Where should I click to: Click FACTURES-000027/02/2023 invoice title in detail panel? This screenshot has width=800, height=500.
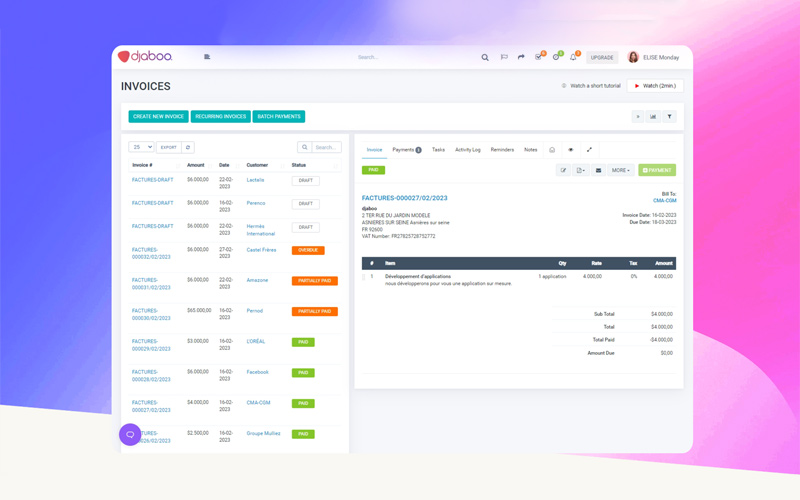(405, 198)
